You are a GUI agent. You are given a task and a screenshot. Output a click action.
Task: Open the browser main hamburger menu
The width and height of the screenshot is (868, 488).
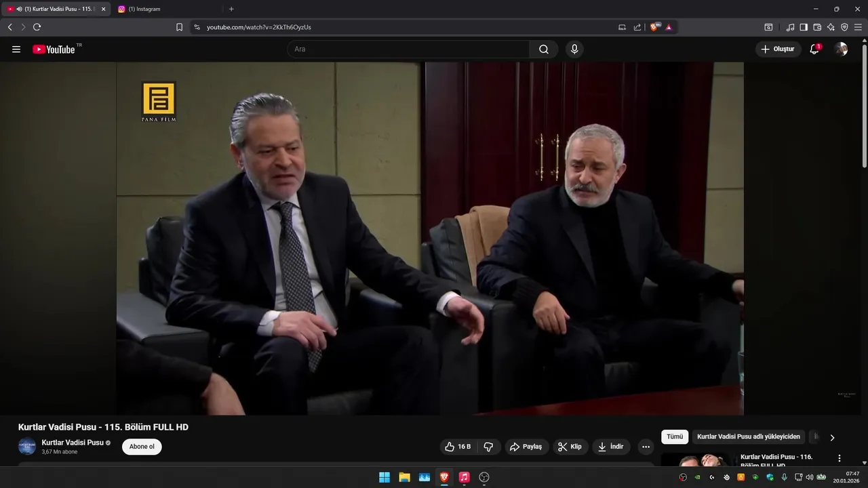coord(858,27)
